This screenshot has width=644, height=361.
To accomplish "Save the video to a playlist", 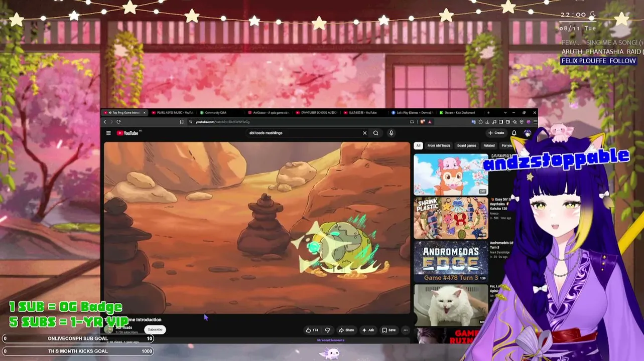I will click(x=389, y=330).
